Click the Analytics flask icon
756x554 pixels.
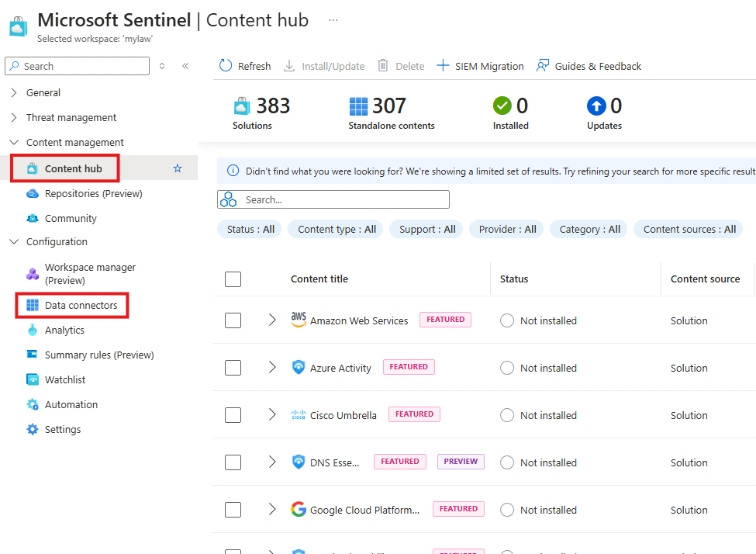[x=33, y=330]
